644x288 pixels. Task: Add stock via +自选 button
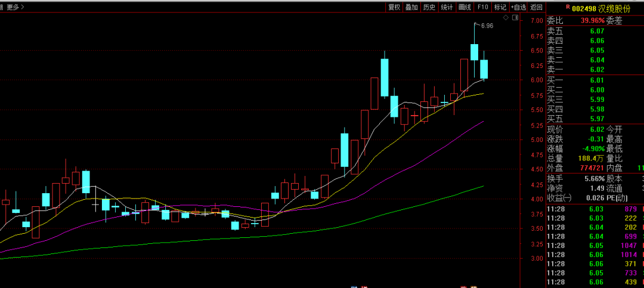[518, 7]
